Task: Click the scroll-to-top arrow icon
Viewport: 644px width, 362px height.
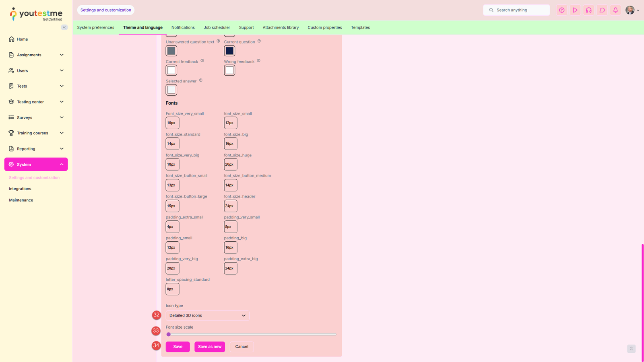Action: pyautogui.click(x=631, y=349)
